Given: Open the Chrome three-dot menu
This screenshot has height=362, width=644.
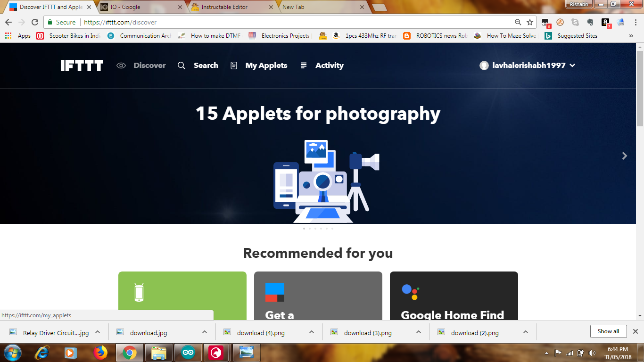Looking at the screenshot, I should click(635, 22).
